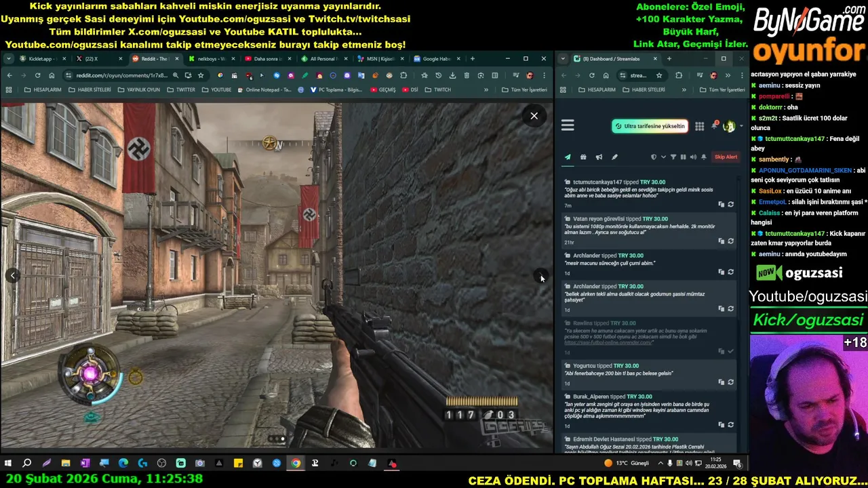868x488 pixels.
Task: Click the sasi-futbol-online link in Rawlins tip
Action: click(608, 342)
